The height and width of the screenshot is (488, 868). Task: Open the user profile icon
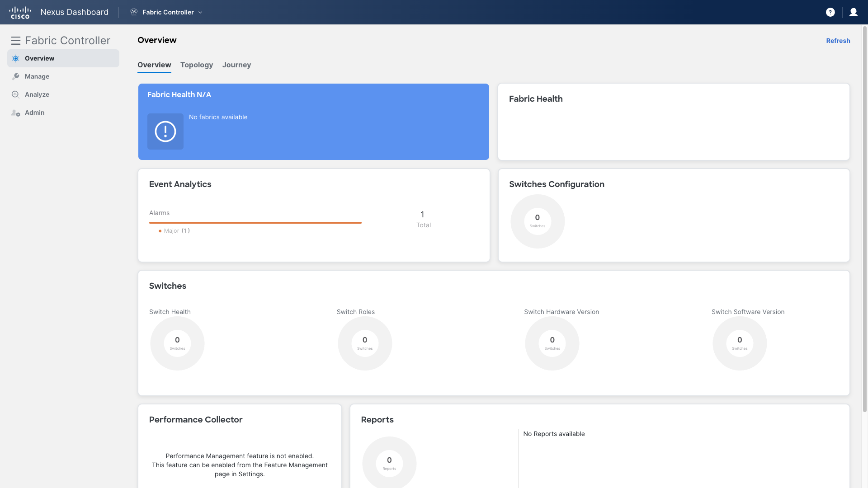pyautogui.click(x=854, y=12)
